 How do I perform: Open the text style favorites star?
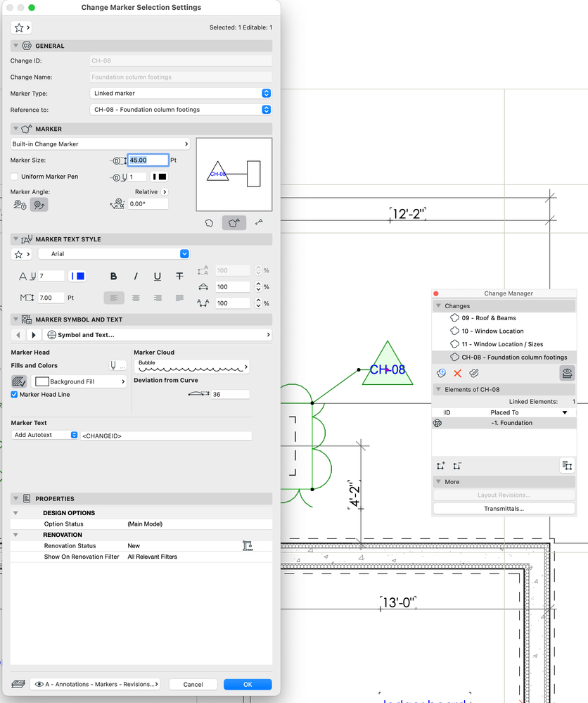pos(21,254)
